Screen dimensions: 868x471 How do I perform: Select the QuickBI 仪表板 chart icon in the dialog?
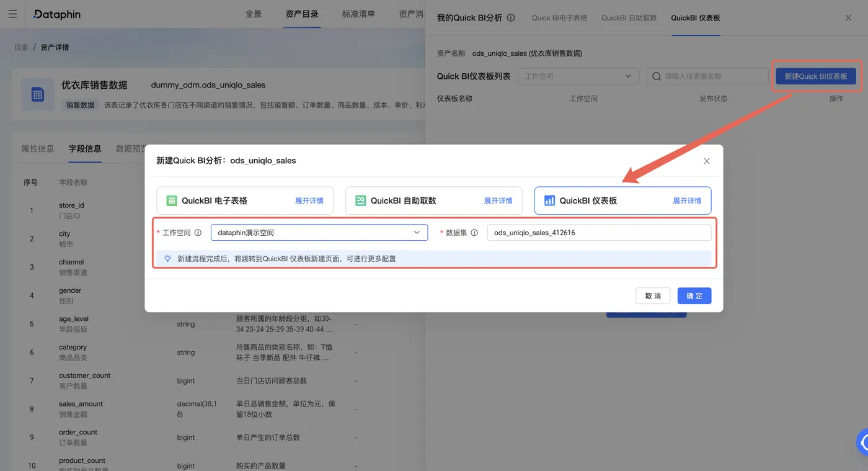(550, 200)
